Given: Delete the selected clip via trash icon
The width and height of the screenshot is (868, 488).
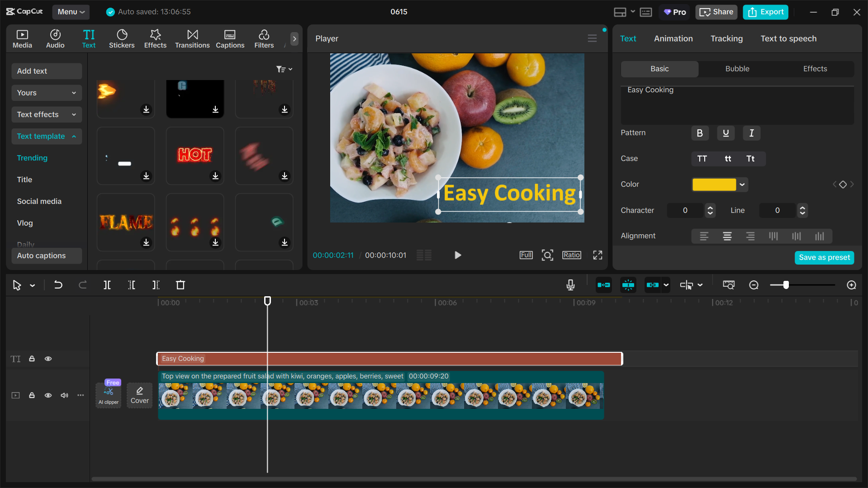Looking at the screenshot, I should [180, 285].
